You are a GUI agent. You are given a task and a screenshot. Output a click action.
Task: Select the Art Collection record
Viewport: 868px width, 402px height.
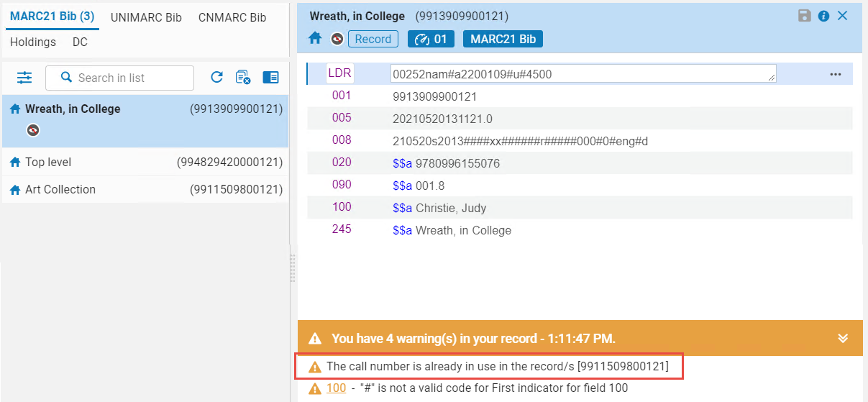point(145,190)
